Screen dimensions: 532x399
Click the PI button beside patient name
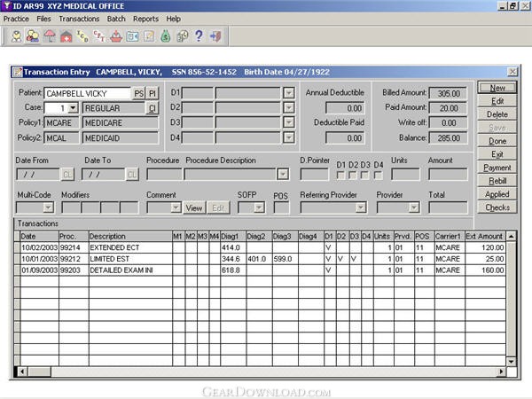(153, 93)
